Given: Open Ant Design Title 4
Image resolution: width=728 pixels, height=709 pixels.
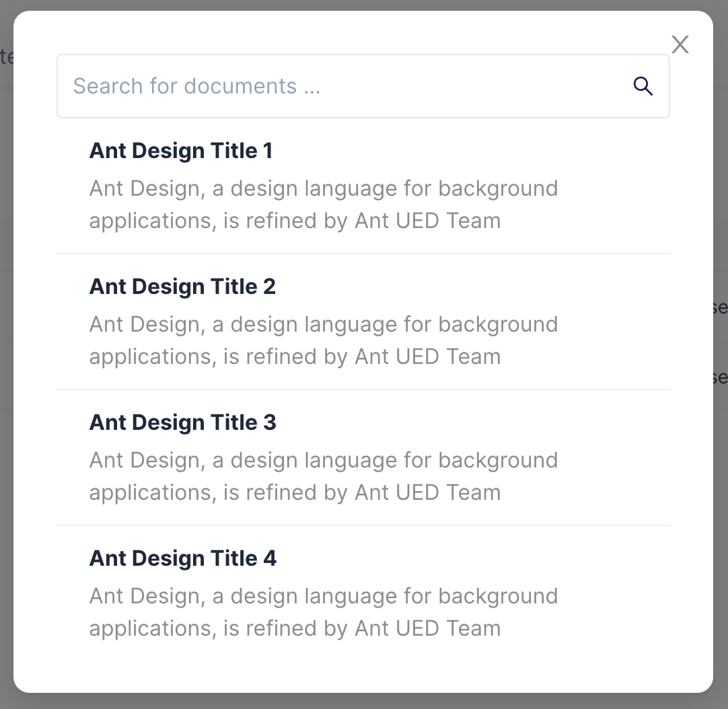Looking at the screenshot, I should (182, 558).
